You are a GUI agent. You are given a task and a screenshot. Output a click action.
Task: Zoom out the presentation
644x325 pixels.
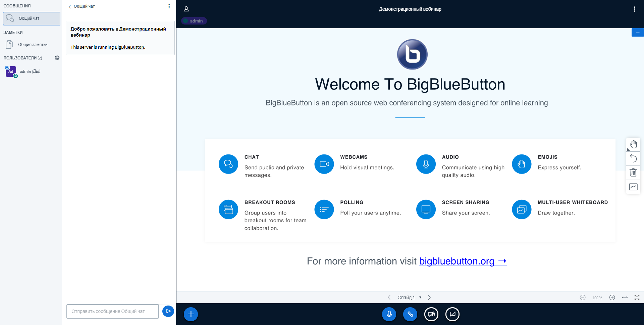coord(583,297)
